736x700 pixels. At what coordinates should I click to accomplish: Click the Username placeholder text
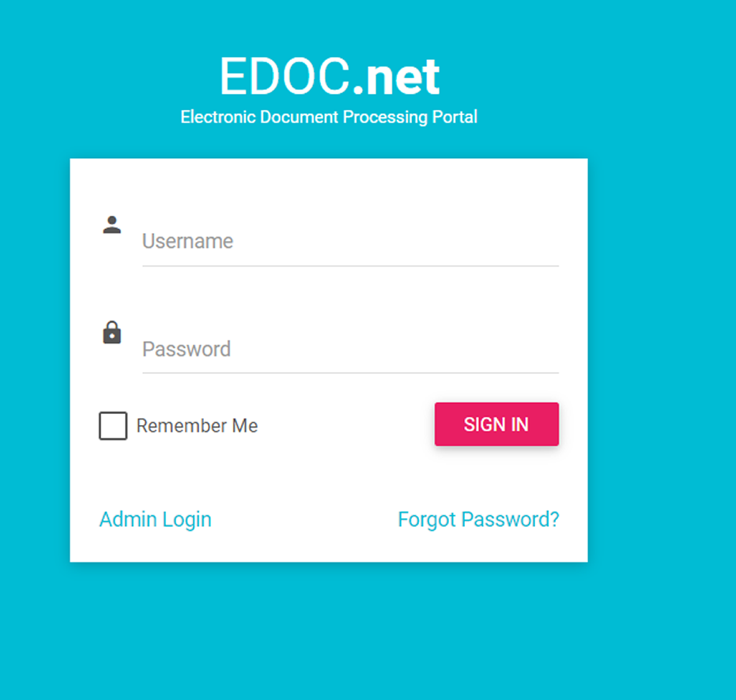tap(187, 241)
